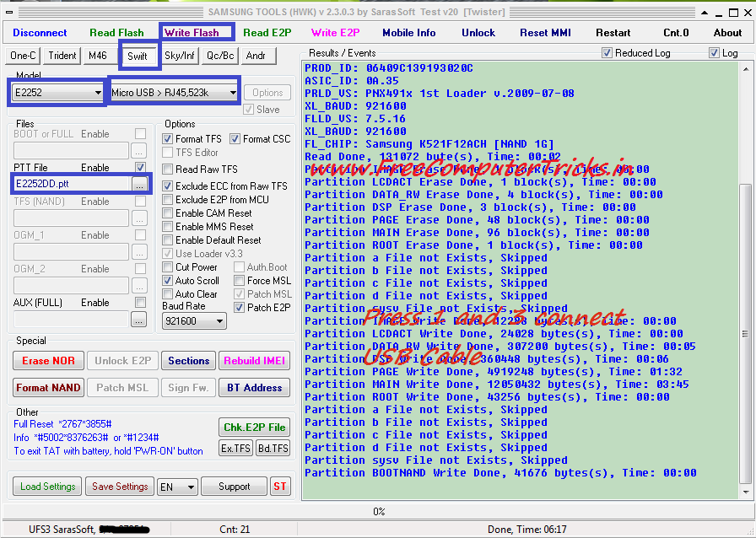Click Restart in the top bar
This screenshot has height=538, width=756.
click(x=613, y=33)
